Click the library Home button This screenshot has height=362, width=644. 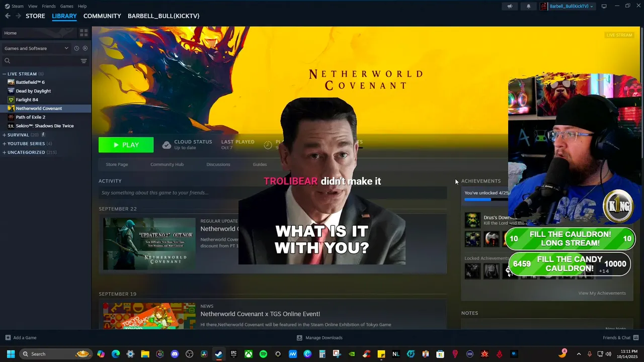[39, 33]
